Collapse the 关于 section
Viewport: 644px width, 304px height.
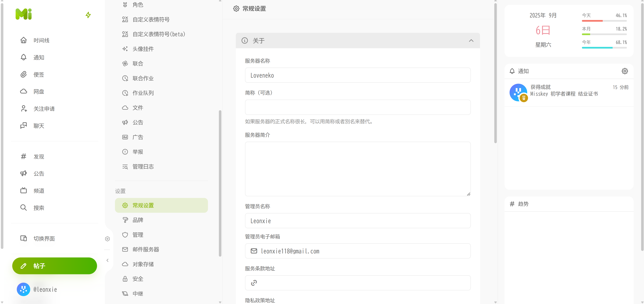(471, 40)
